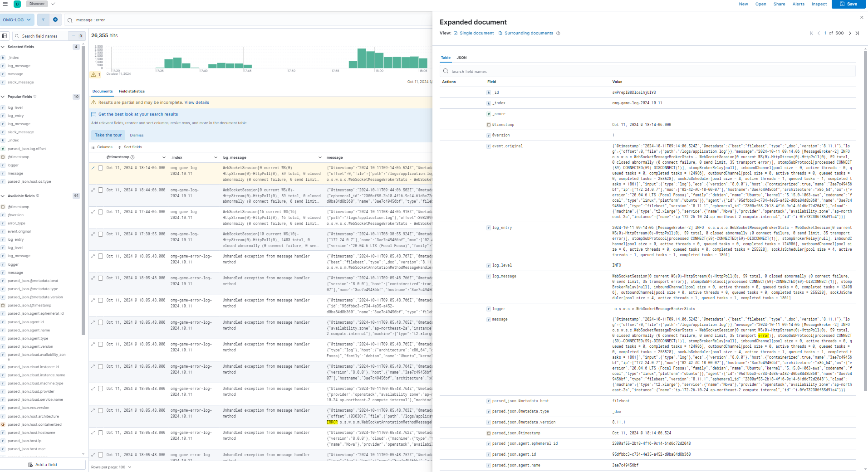Image resolution: width=868 pixels, height=472 pixels.
Task: Tick the 17:44:06 document row checkbox
Action: (x=101, y=212)
